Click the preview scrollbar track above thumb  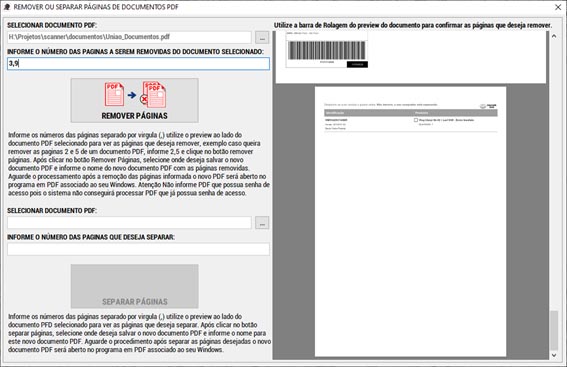554,175
